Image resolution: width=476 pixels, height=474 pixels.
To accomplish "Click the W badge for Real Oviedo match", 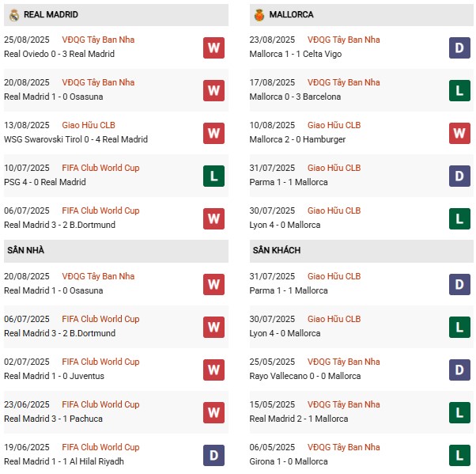I will coord(213,47).
